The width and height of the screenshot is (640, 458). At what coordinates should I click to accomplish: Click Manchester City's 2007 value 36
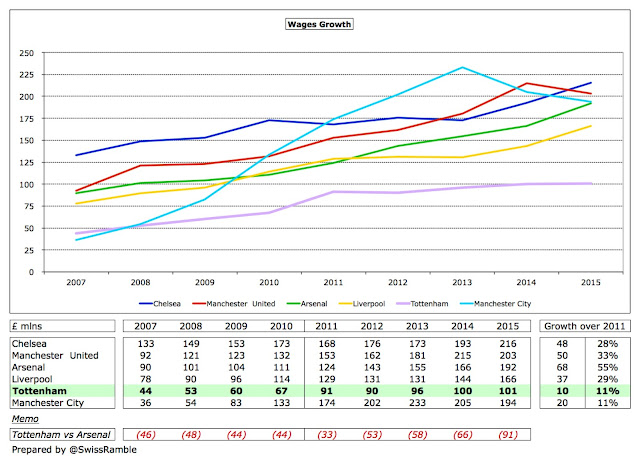tap(146, 403)
